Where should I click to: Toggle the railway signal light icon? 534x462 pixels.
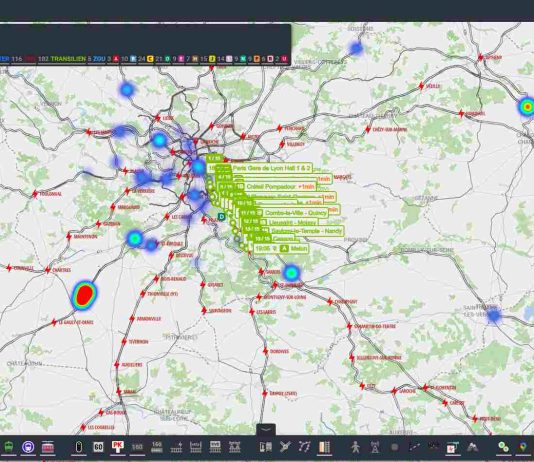pos(79,447)
